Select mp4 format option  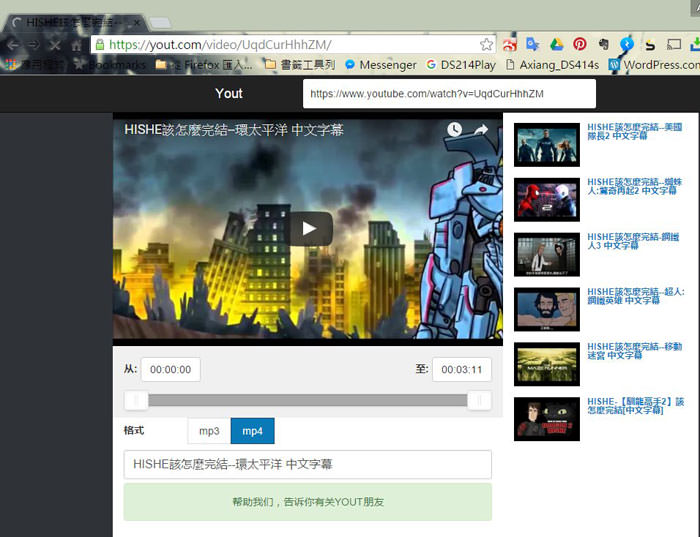click(x=252, y=431)
